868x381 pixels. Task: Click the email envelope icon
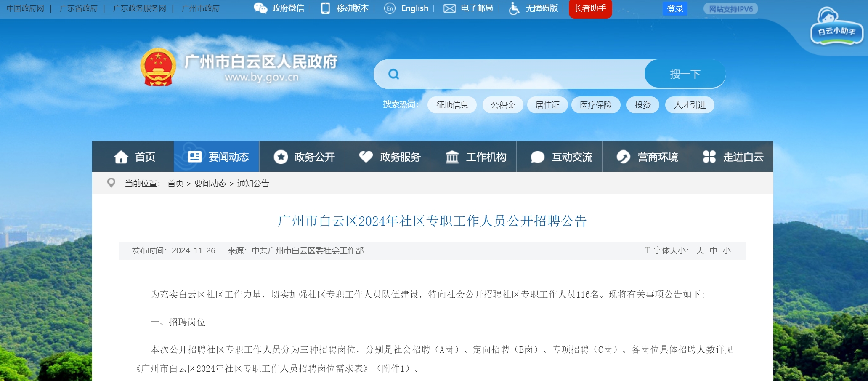pyautogui.click(x=449, y=8)
